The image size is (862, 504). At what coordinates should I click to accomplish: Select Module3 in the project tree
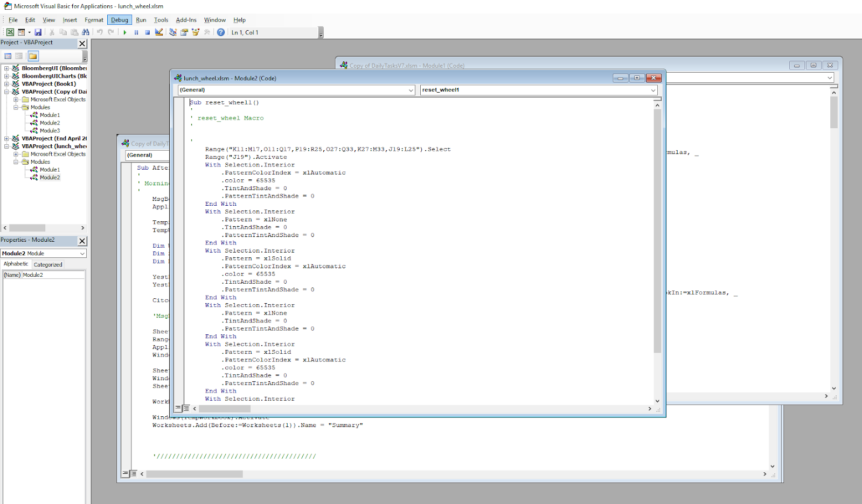coord(50,131)
